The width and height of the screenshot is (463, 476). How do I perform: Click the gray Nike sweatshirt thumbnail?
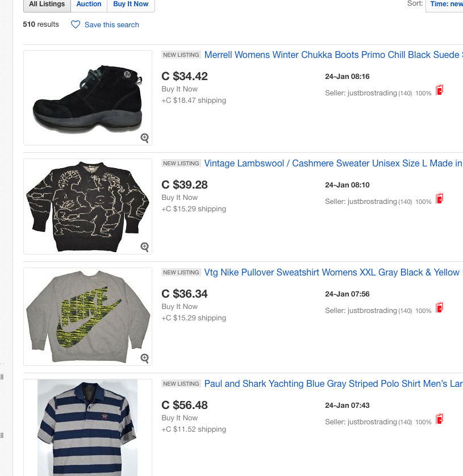(87, 316)
